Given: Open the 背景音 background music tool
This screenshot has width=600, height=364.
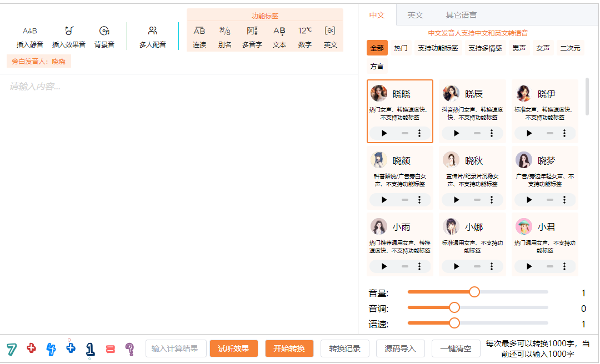Looking at the screenshot, I should [x=104, y=31].
